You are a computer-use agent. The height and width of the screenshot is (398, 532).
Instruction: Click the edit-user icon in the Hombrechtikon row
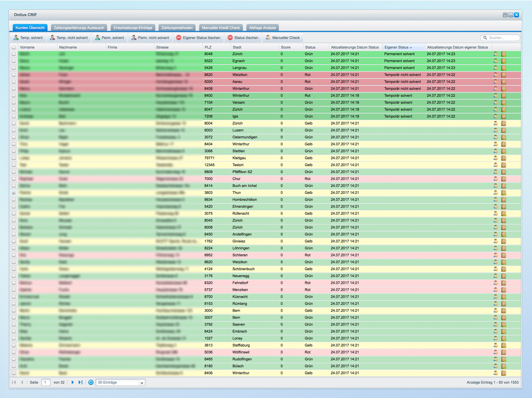(496, 200)
